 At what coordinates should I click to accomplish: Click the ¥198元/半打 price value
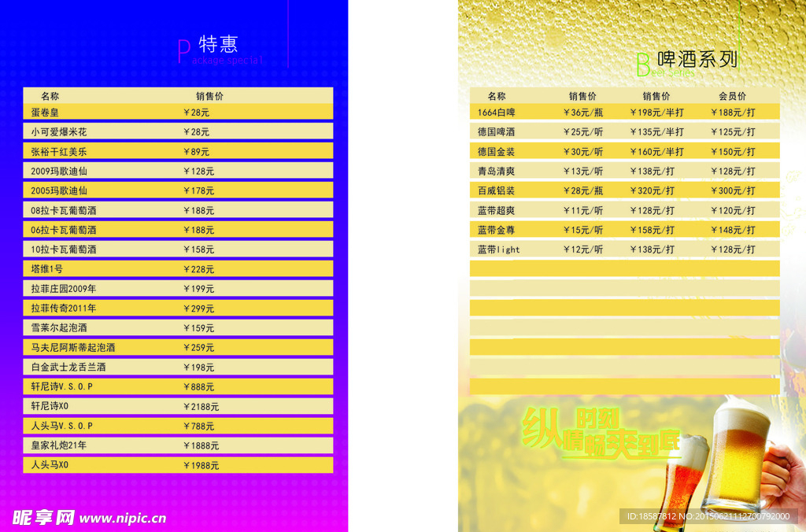(657, 113)
